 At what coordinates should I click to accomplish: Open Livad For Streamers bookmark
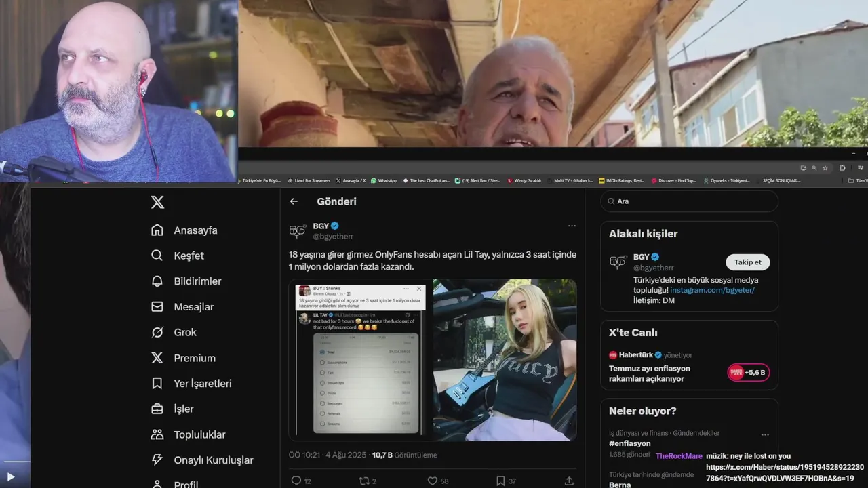(x=309, y=180)
